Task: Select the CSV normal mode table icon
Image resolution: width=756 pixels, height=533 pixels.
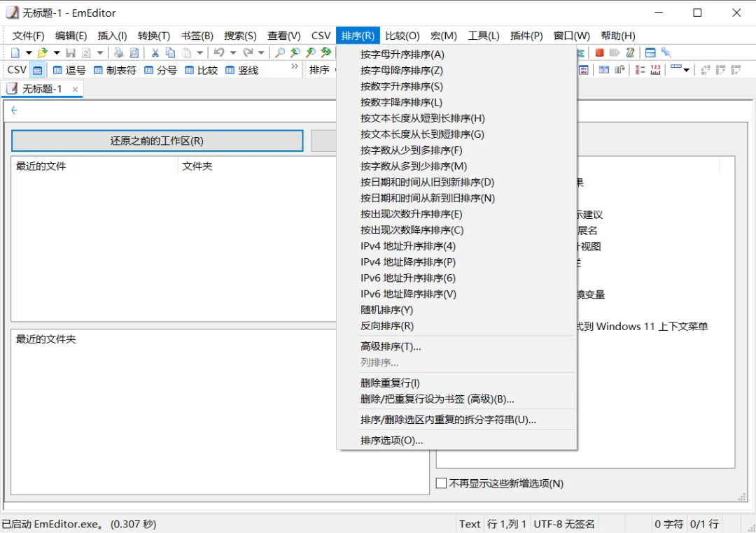Action: (x=38, y=71)
